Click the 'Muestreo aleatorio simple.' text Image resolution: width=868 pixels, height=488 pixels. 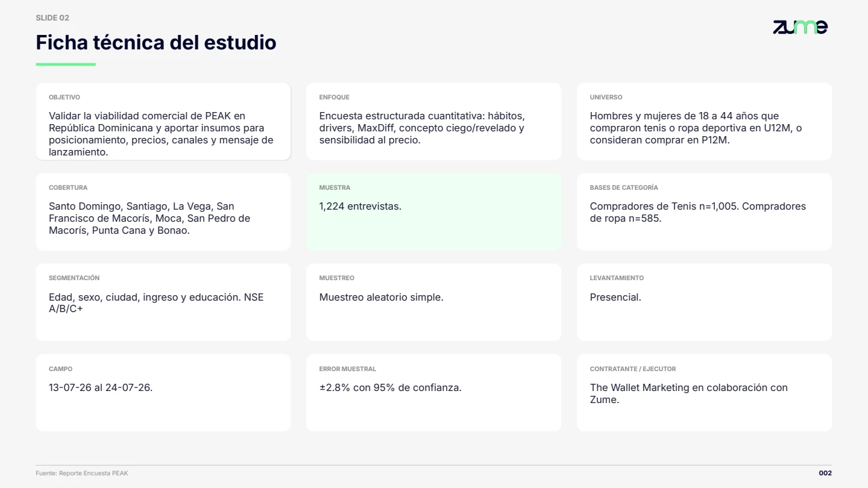(382, 297)
